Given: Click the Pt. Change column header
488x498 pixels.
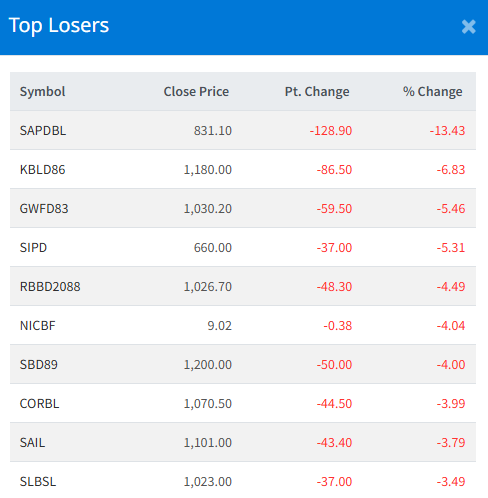Looking at the screenshot, I should [x=317, y=91].
